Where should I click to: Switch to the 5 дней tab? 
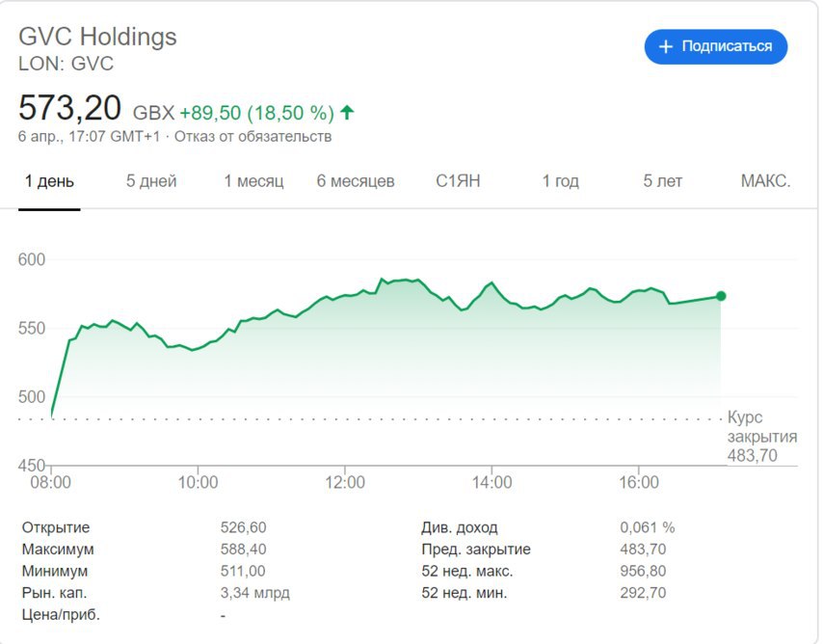(151, 181)
